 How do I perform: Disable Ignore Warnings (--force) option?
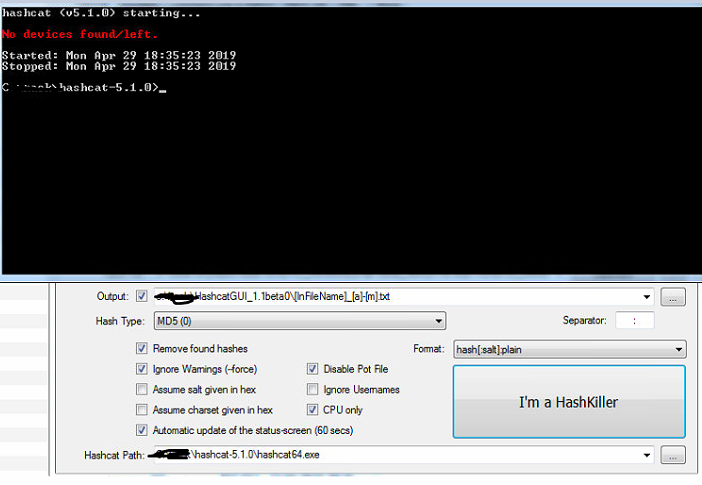point(141,369)
